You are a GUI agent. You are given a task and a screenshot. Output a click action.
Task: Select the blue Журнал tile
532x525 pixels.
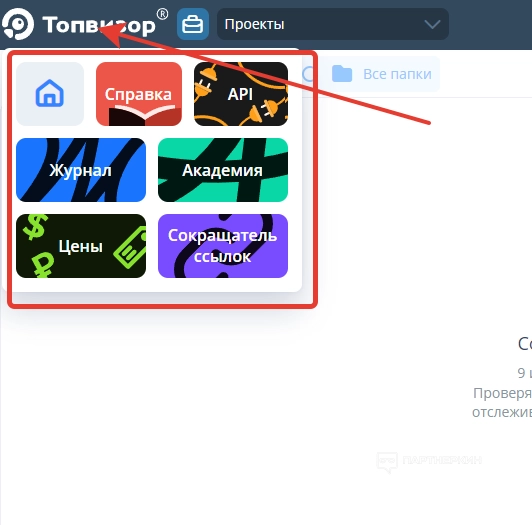(81, 170)
